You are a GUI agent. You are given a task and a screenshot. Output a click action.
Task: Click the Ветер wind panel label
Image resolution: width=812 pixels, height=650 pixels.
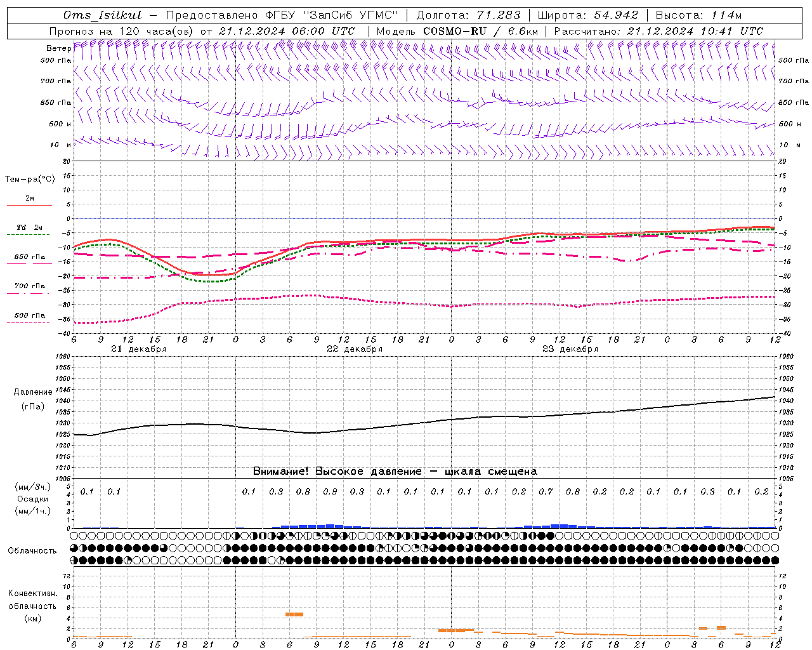(58, 48)
